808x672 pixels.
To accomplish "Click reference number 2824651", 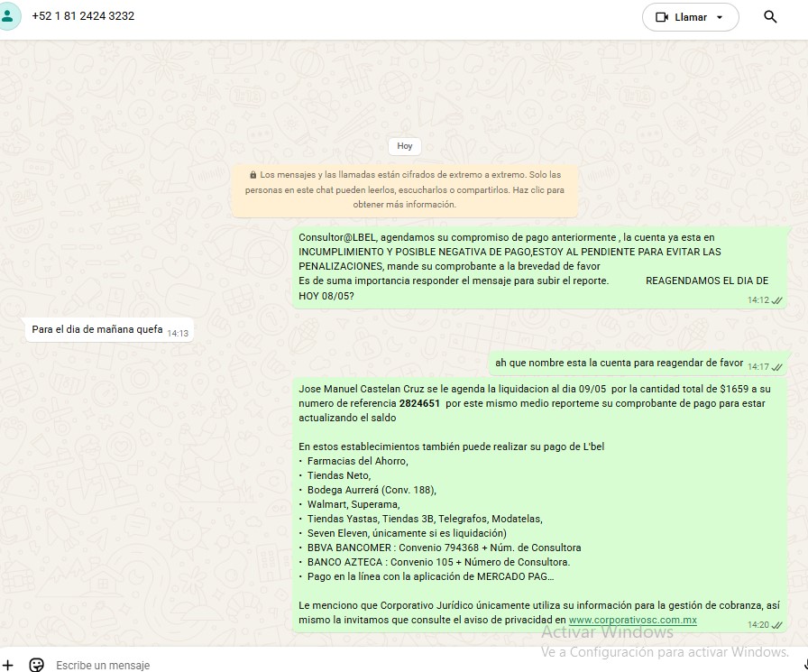I will (x=419, y=403).
